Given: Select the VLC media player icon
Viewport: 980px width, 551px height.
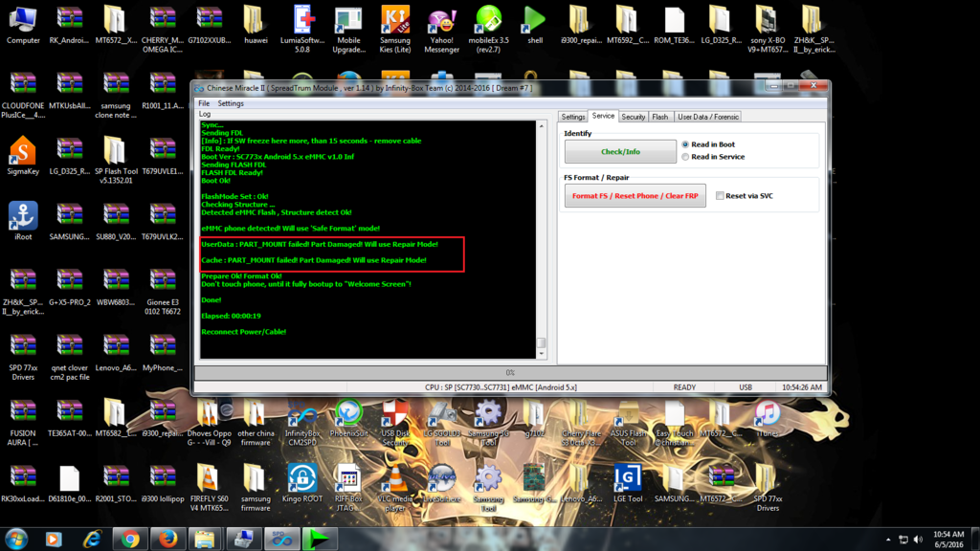Looking at the screenshot, I should 395,488.
